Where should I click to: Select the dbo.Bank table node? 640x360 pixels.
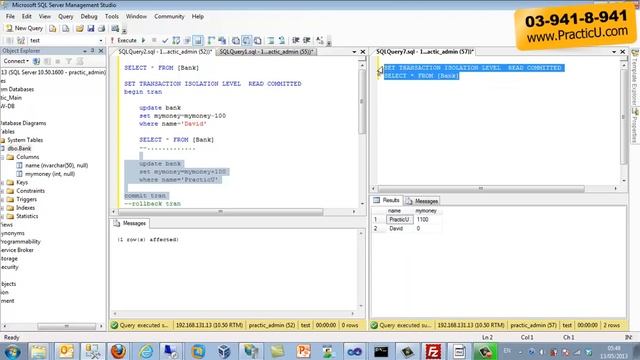pyautogui.click(x=19, y=149)
